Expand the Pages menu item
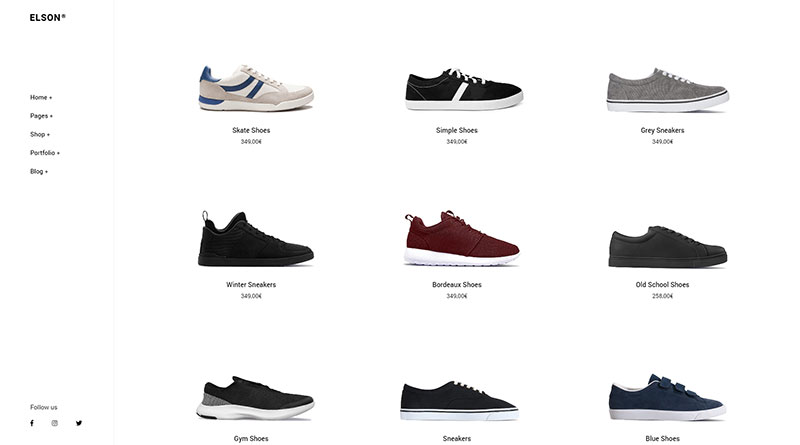 pyautogui.click(x=41, y=116)
